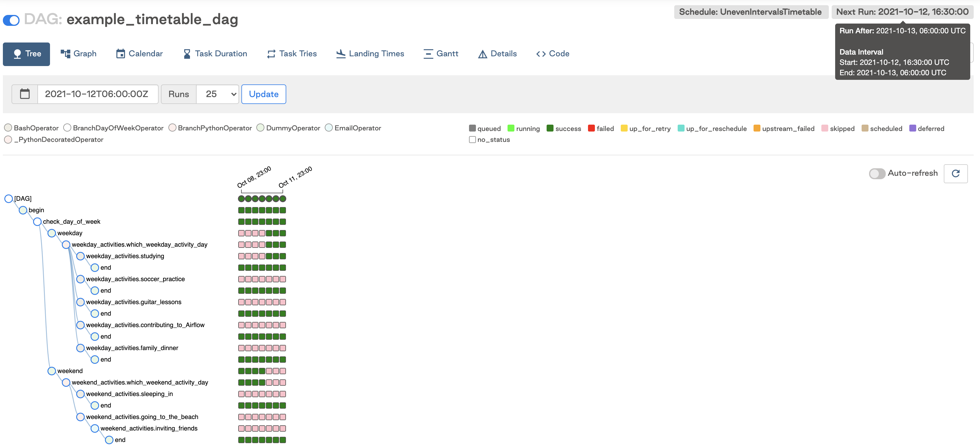The image size is (980, 448).
Task: Open the Runs count dropdown
Action: pyautogui.click(x=218, y=94)
